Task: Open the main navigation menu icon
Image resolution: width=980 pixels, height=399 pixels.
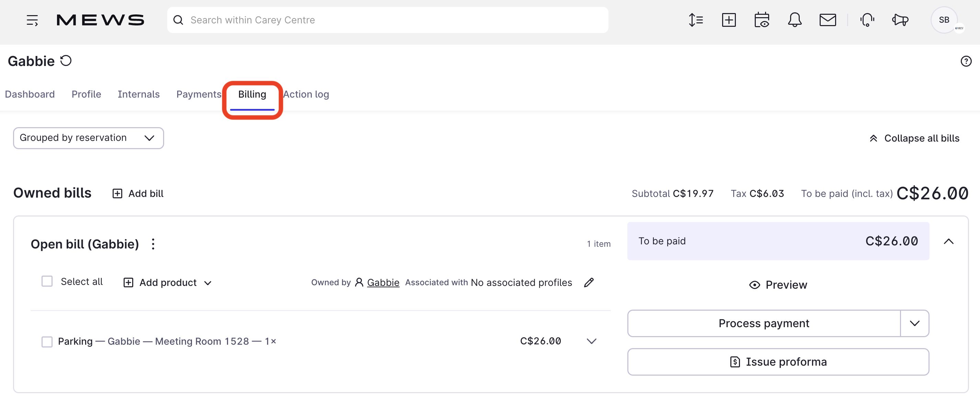Action: point(32,20)
